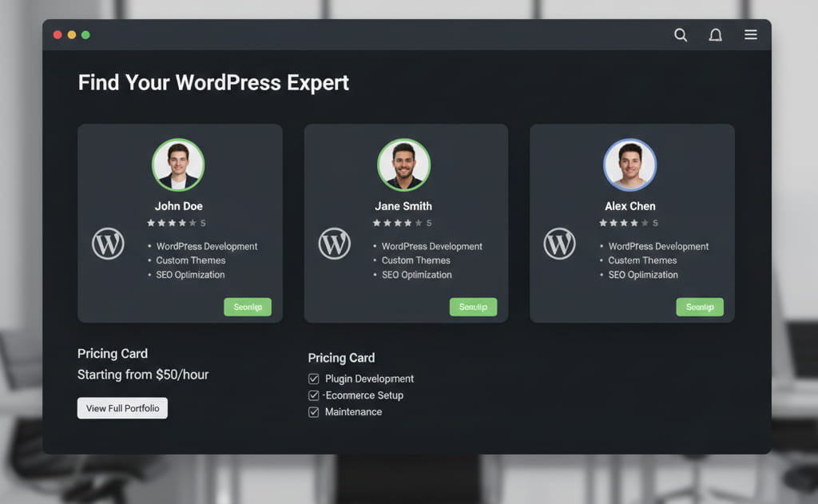Click the first star under Jane Smith

point(378,223)
